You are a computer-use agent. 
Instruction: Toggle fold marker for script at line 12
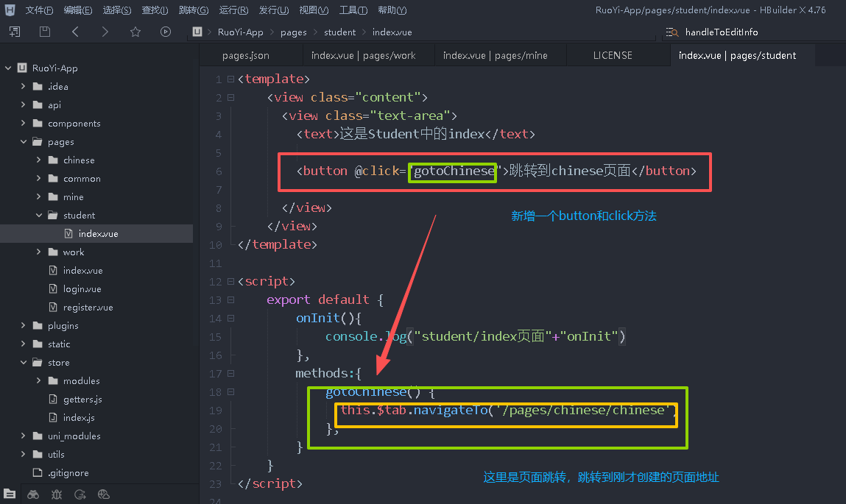coord(230,282)
